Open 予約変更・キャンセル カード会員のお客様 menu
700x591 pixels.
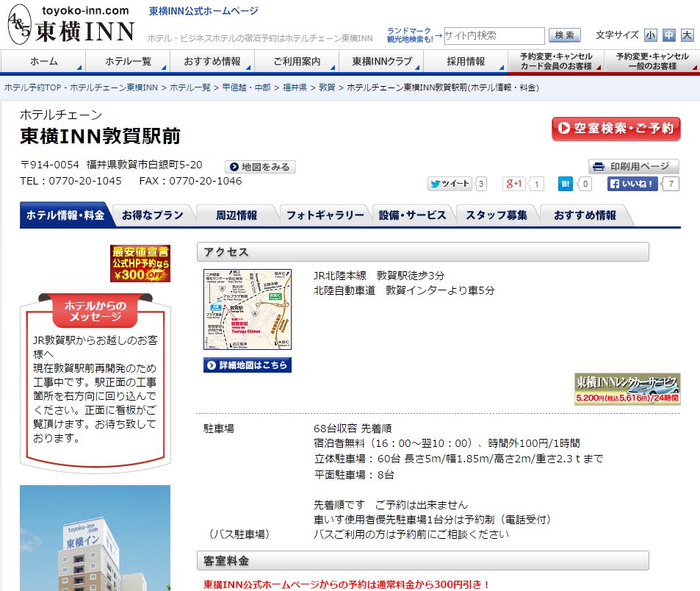[x=556, y=61]
